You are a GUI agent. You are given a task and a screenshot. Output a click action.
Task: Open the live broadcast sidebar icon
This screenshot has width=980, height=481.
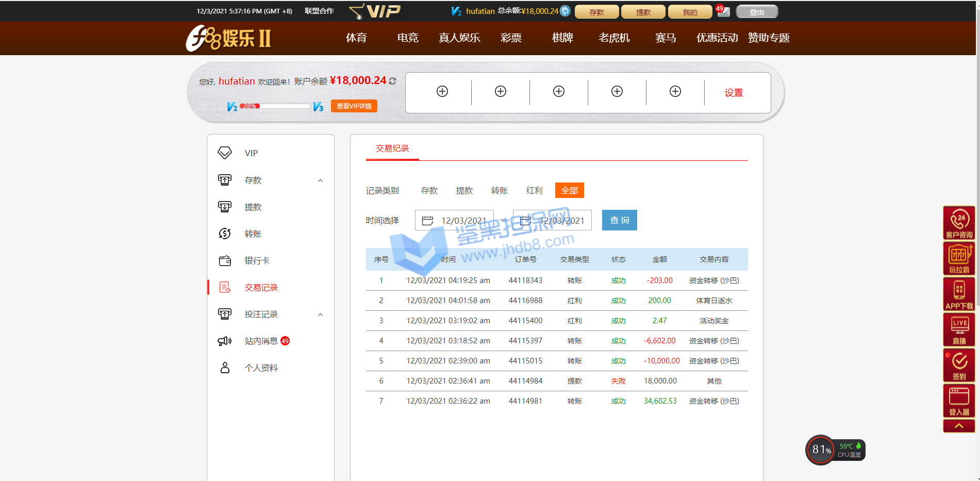point(959,329)
